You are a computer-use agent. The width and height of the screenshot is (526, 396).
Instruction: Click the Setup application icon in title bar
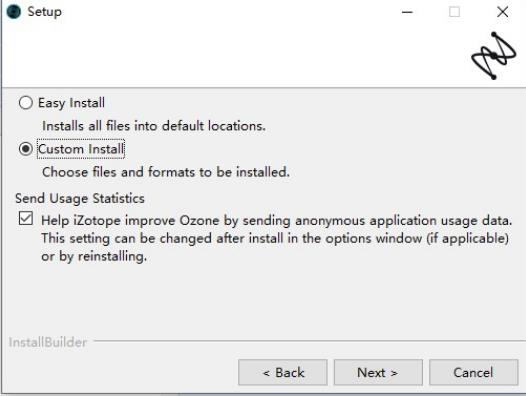[x=13, y=12]
